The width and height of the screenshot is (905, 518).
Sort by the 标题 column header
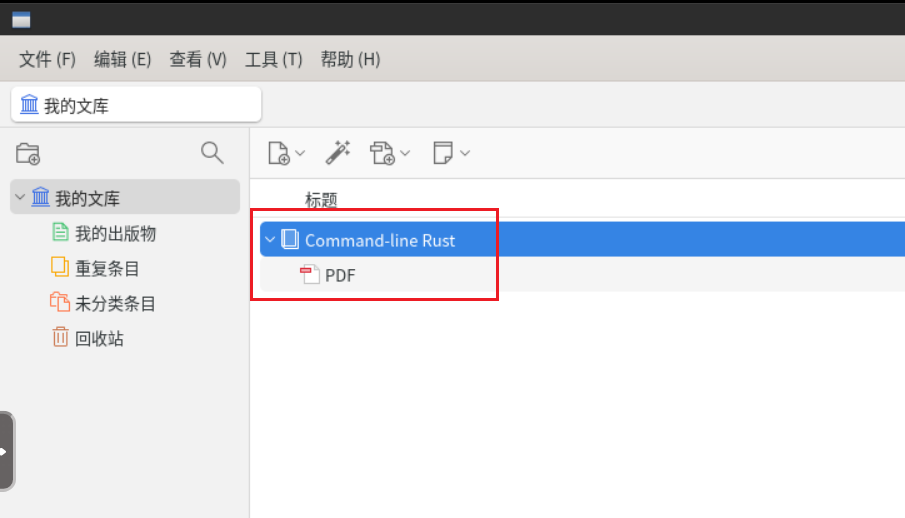click(x=321, y=200)
